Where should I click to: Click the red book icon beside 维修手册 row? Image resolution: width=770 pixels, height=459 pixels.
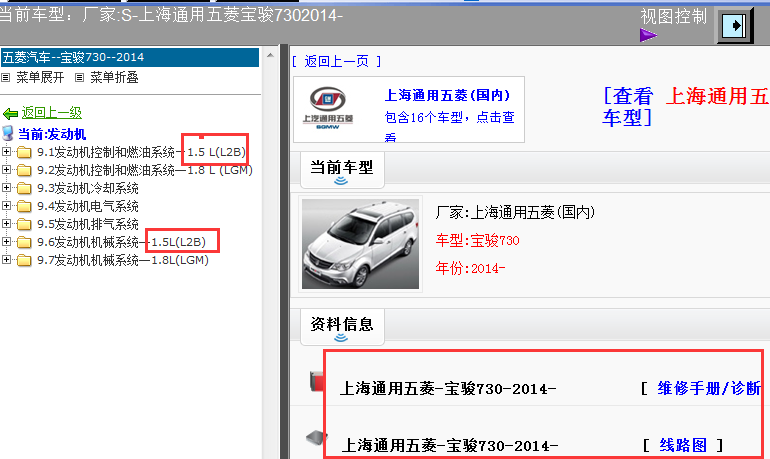(x=317, y=381)
